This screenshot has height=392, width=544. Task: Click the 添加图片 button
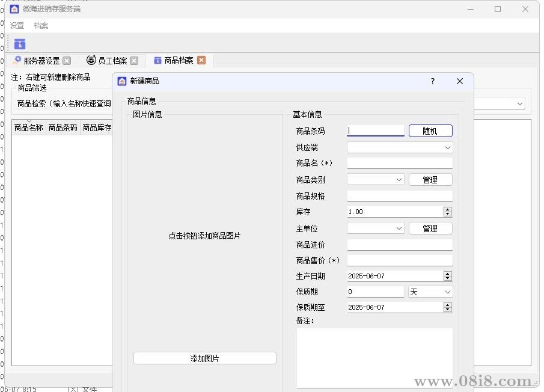click(x=204, y=358)
